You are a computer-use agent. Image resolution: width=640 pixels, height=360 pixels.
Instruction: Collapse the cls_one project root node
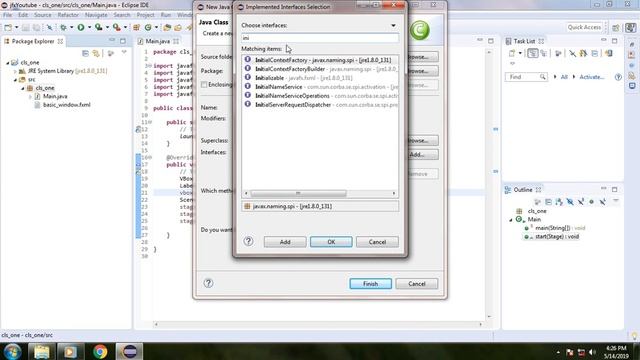tap(7, 63)
